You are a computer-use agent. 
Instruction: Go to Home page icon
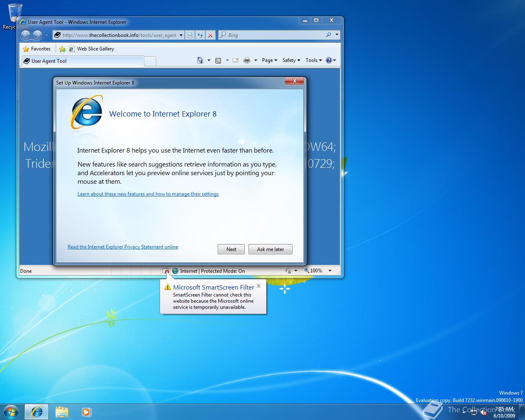(x=200, y=60)
